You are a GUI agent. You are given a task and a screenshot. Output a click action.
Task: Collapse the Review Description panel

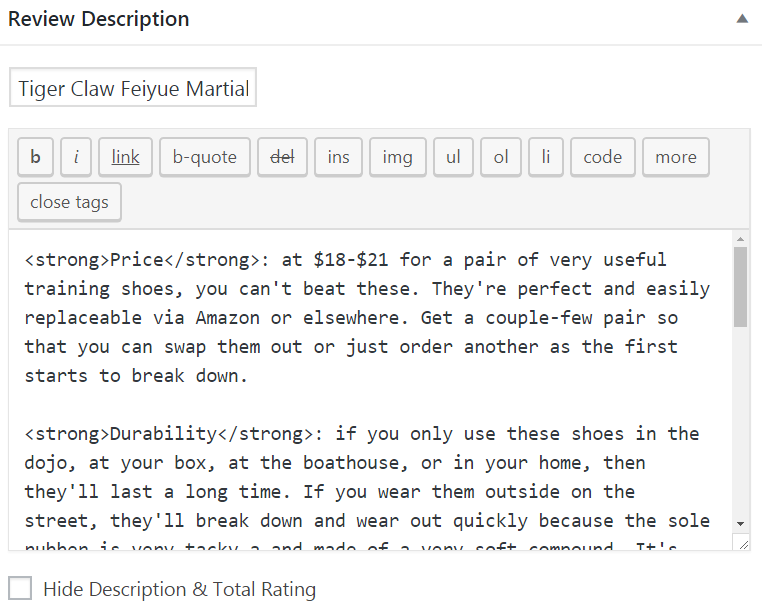point(742,19)
